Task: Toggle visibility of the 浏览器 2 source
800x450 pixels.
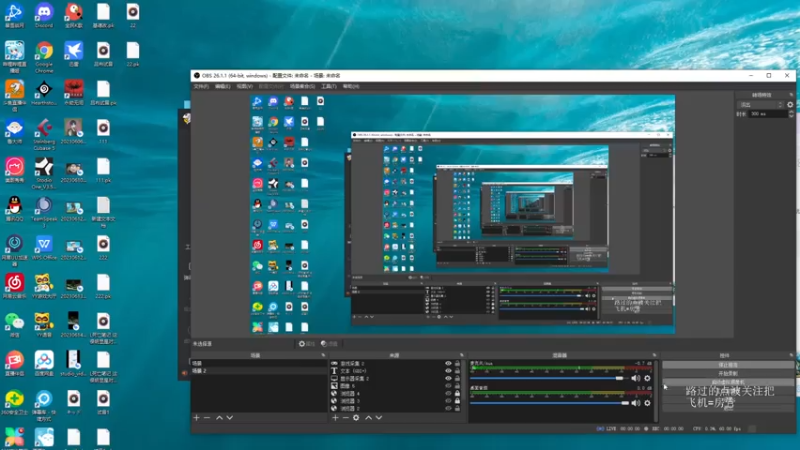Action: coord(448,408)
